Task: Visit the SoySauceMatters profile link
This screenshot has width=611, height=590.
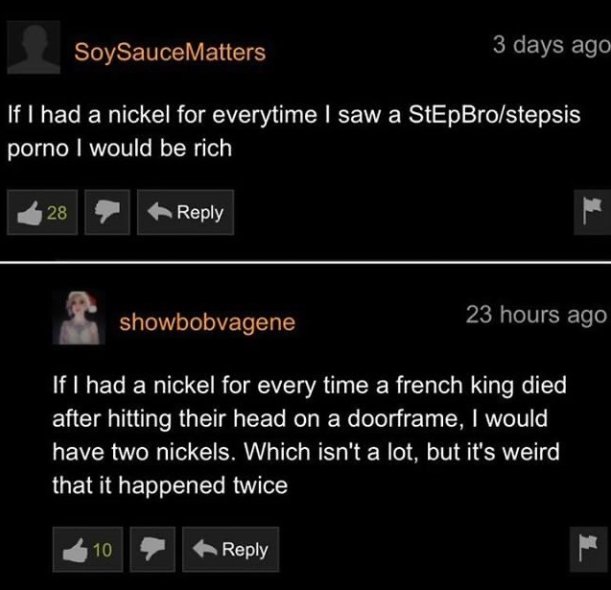Action: [x=170, y=51]
